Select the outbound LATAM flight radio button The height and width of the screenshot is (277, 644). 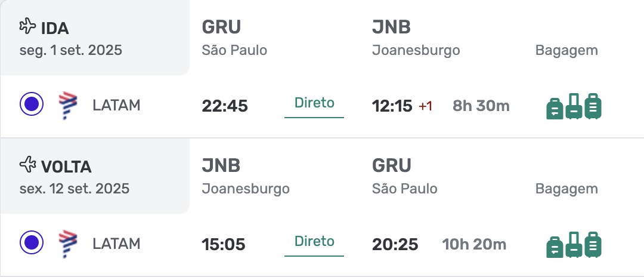32,104
